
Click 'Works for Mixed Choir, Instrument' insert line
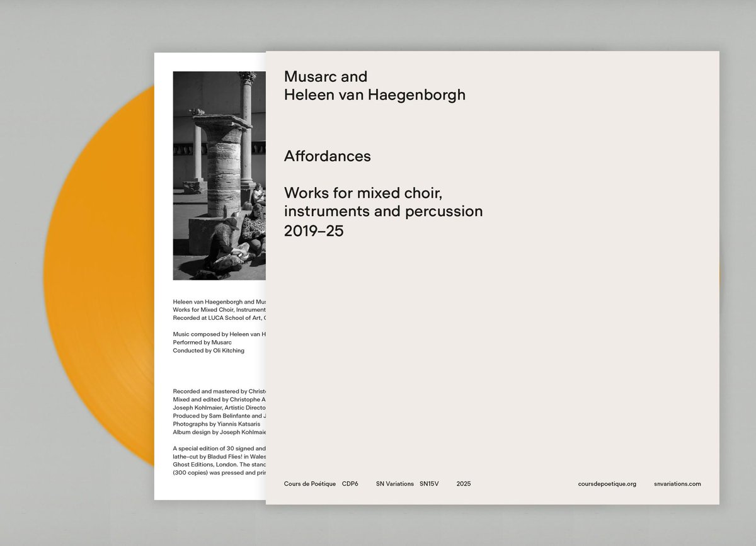pos(219,309)
